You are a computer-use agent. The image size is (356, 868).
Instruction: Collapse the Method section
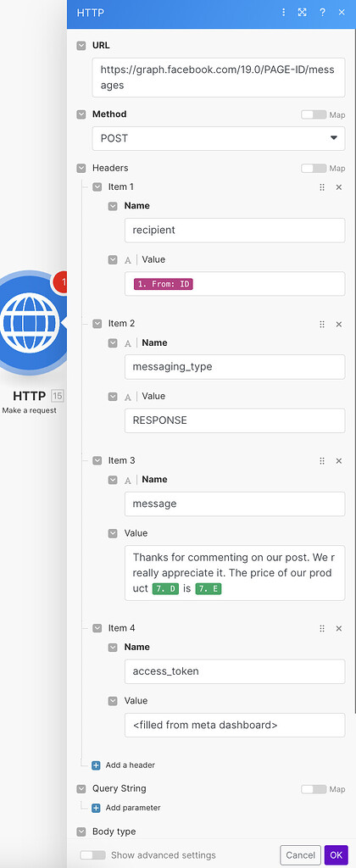(x=81, y=114)
